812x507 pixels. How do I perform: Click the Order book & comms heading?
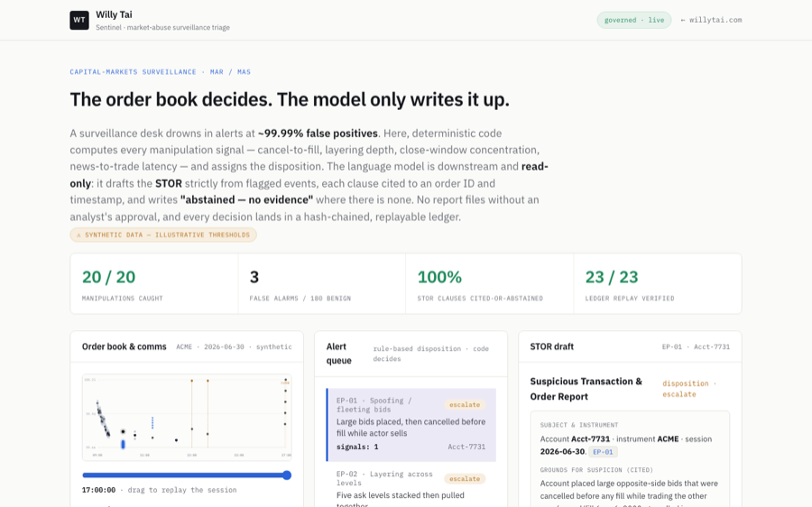pos(125,346)
